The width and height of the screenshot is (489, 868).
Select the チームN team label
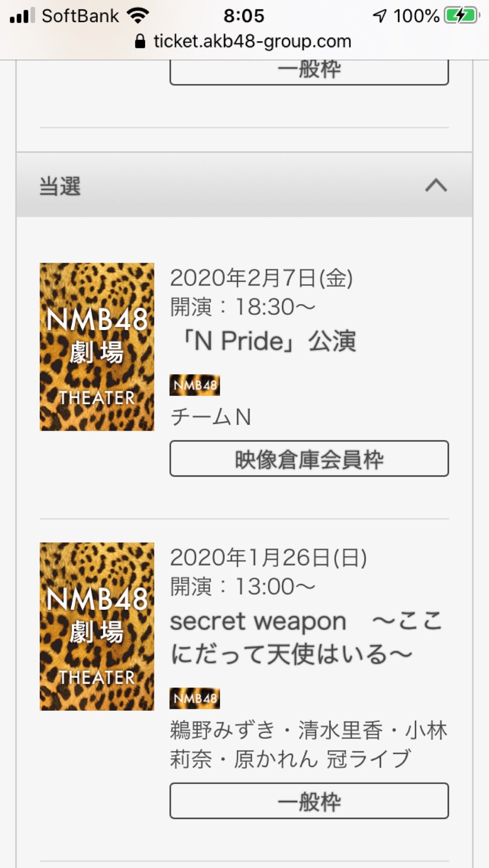[x=211, y=417]
